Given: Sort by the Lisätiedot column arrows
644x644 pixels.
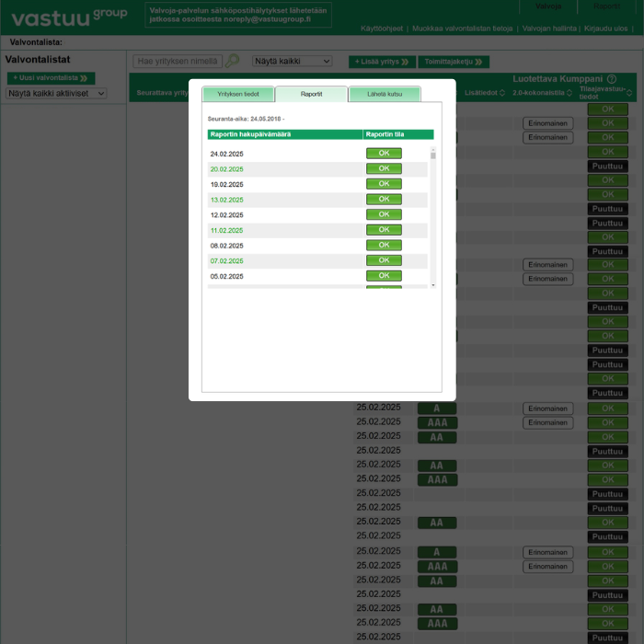Looking at the screenshot, I should click(502, 93).
